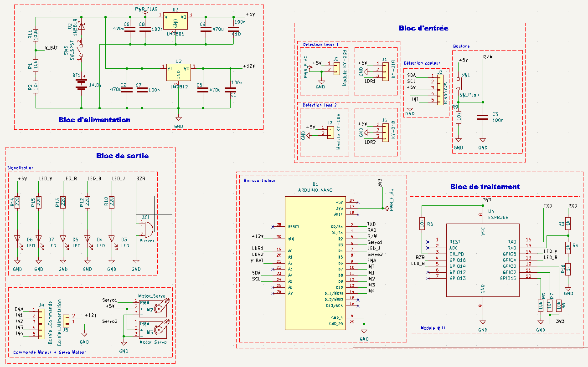Click the BT1 battery symbol
The image size is (588, 367).
pyautogui.click(x=81, y=84)
